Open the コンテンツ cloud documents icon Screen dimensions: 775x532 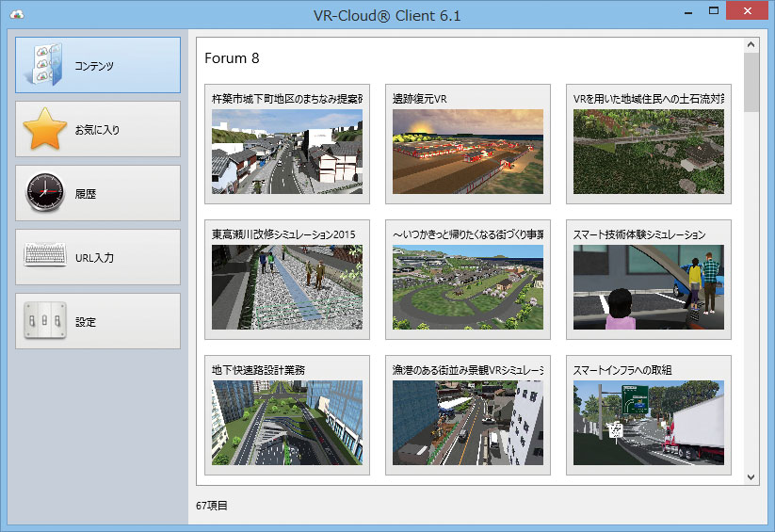pyautogui.click(x=45, y=65)
